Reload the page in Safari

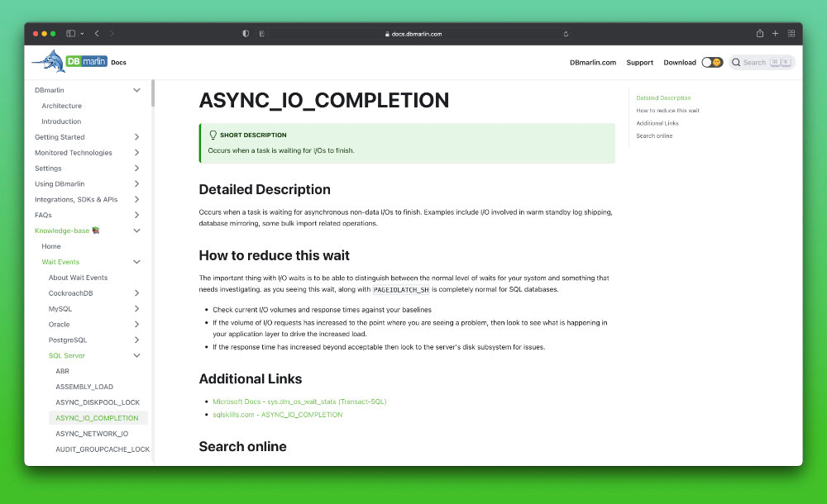pos(566,34)
